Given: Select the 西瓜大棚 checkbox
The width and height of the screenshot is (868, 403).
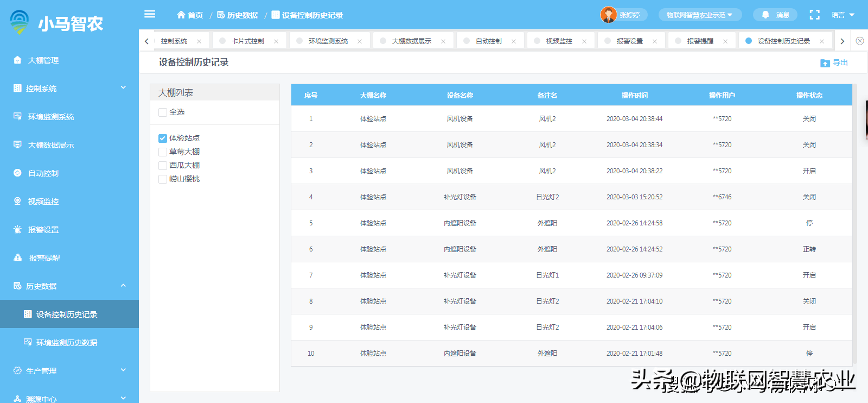Looking at the screenshot, I should [163, 166].
